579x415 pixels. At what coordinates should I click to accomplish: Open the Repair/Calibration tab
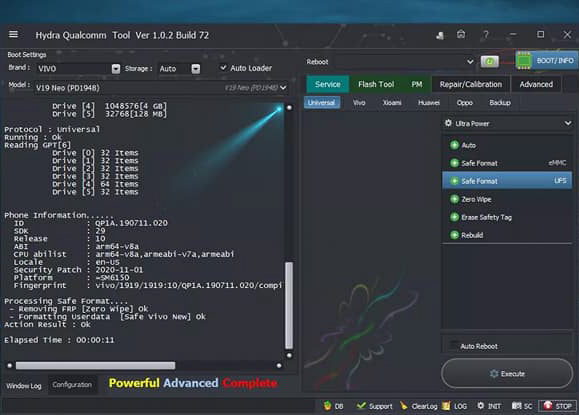tap(470, 85)
